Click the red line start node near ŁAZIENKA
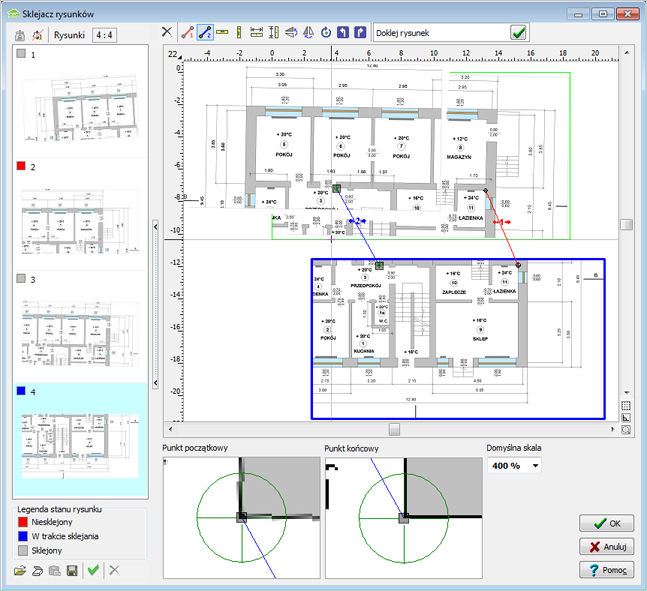The height and width of the screenshot is (591, 647). 485,191
